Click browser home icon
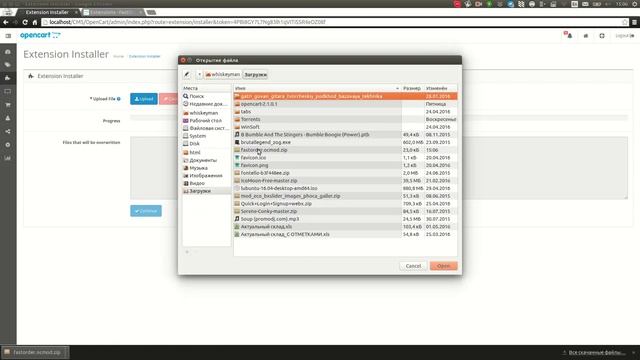This screenshot has height=360, width=640. point(35,22)
